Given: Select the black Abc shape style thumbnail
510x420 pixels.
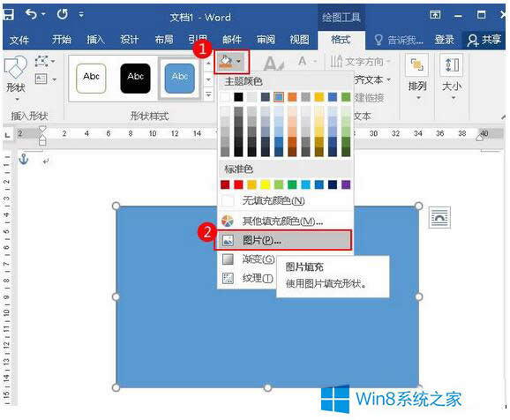Looking at the screenshot, I should click(135, 78).
